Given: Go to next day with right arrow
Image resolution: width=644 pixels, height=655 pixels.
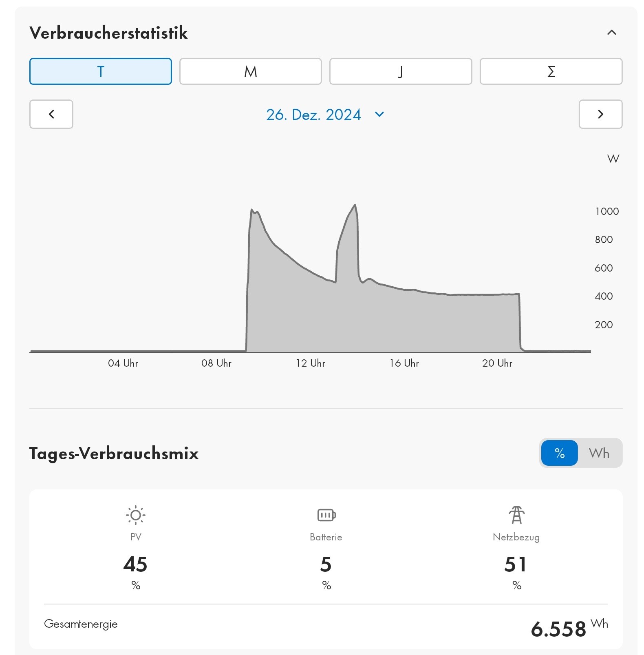Looking at the screenshot, I should point(600,114).
